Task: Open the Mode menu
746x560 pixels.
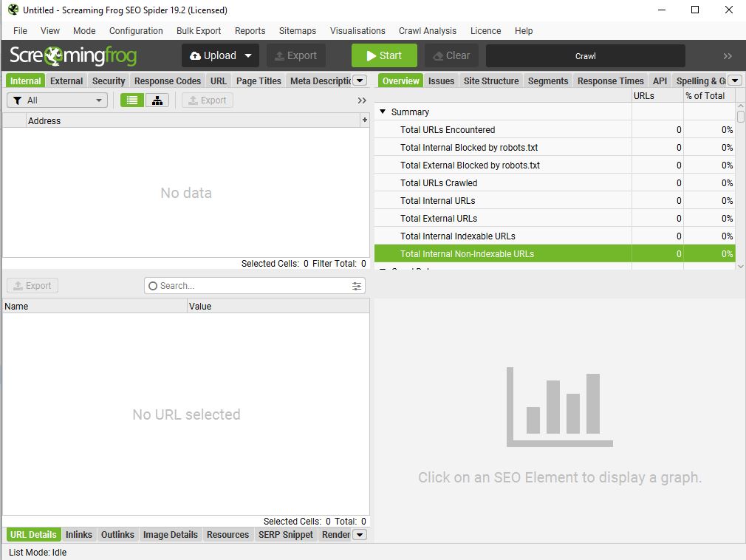Action: [84, 31]
